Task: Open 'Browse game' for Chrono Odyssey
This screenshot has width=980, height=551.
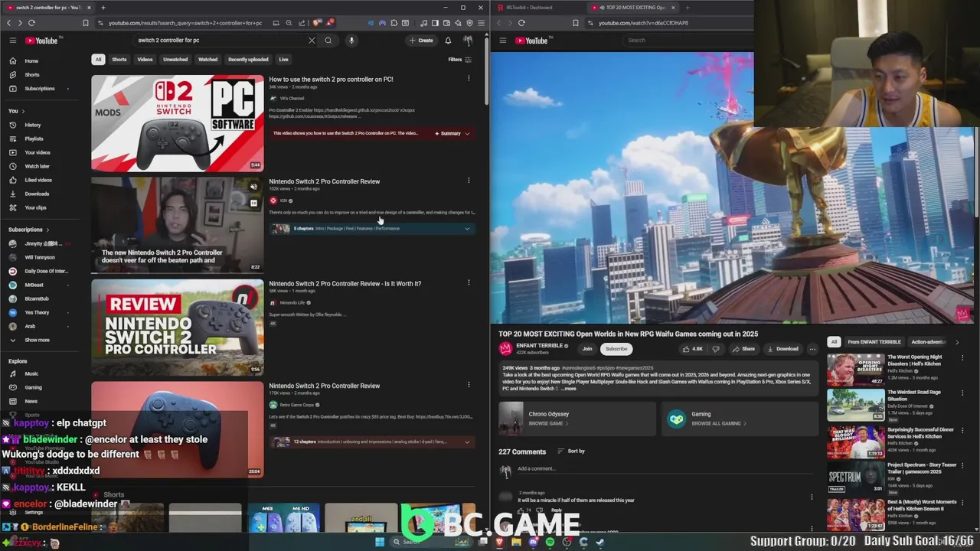Action: (x=548, y=423)
